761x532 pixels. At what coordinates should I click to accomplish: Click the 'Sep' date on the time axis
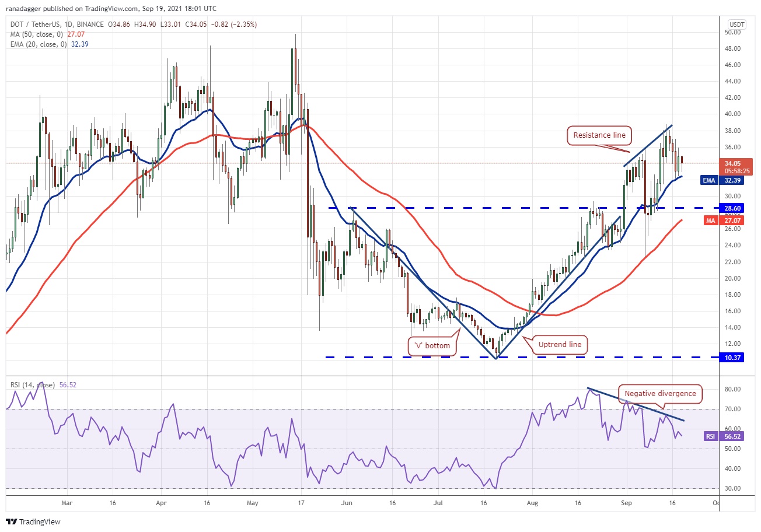(x=626, y=502)
